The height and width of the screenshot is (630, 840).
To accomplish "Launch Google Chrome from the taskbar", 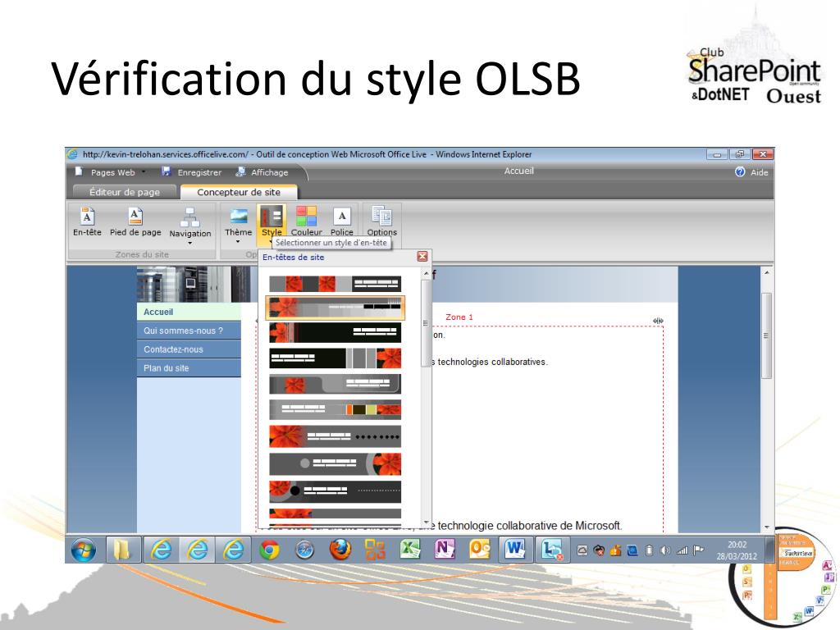I will click(x=269, y=550).
